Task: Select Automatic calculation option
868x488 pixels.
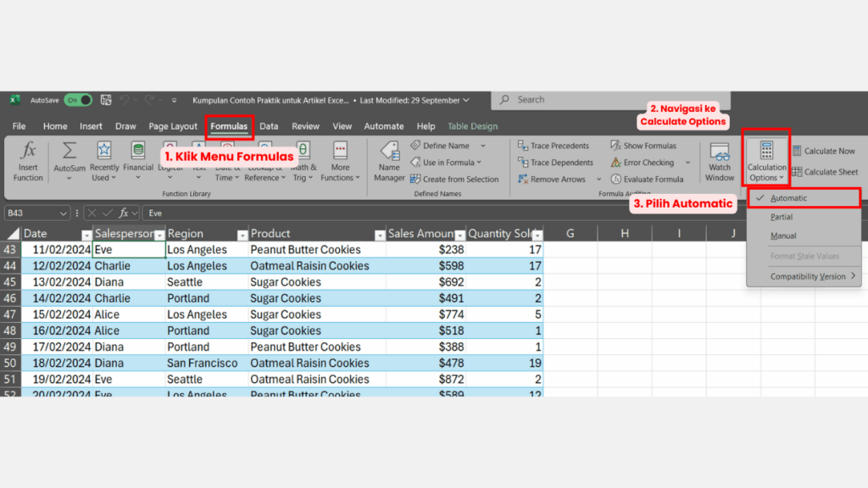Action: [788, 198]
